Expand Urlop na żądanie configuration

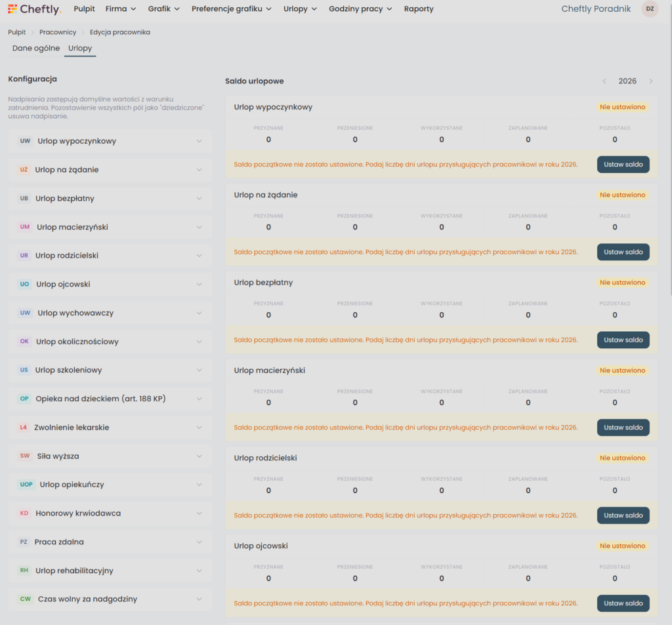[110, 170]
